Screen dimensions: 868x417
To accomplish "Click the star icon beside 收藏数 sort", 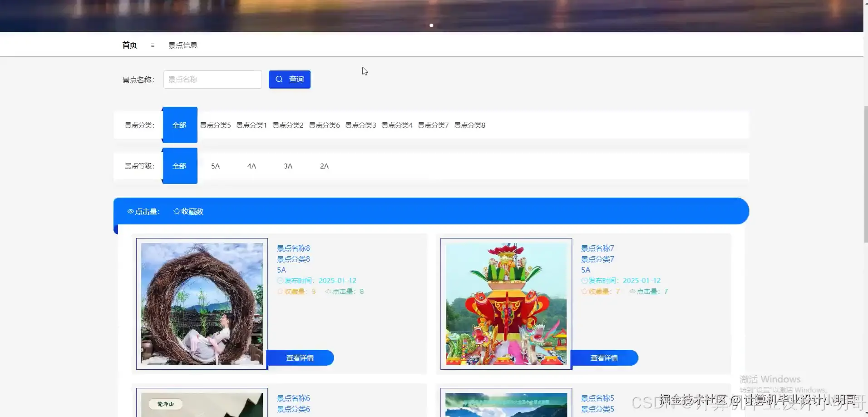I will (176, 211).
